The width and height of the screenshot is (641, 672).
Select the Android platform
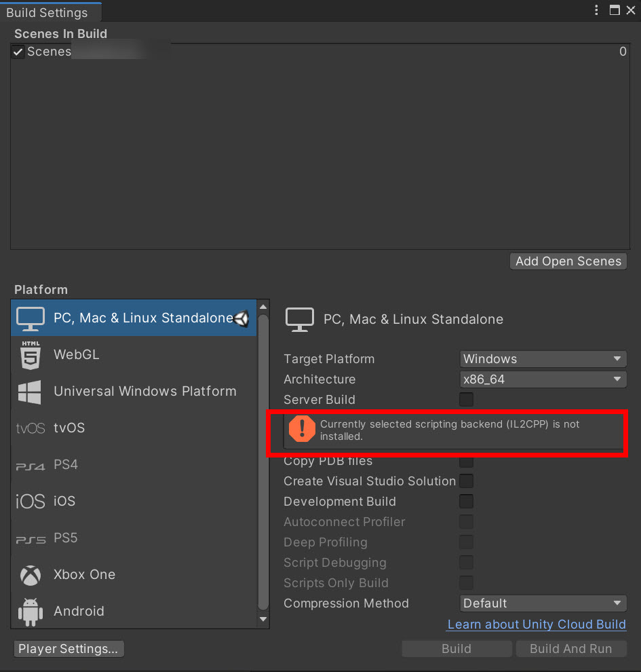(x=134, y=611)
